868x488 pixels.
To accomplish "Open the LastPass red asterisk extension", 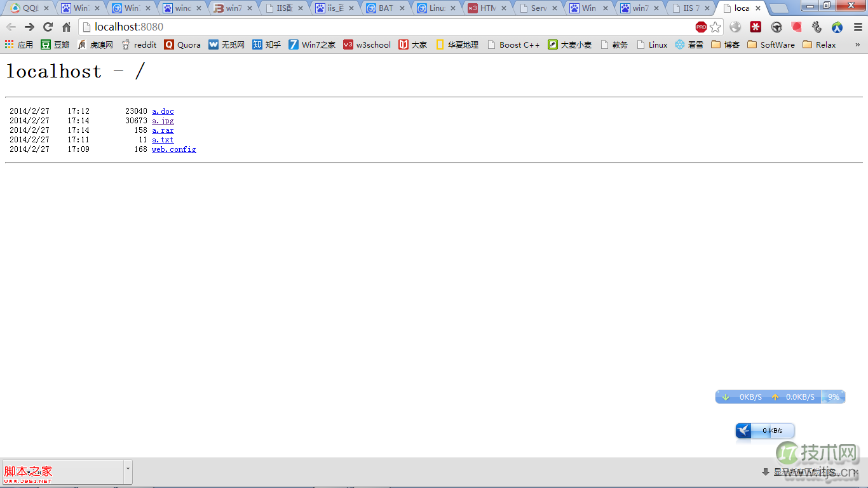I will [x=756, y=27].
